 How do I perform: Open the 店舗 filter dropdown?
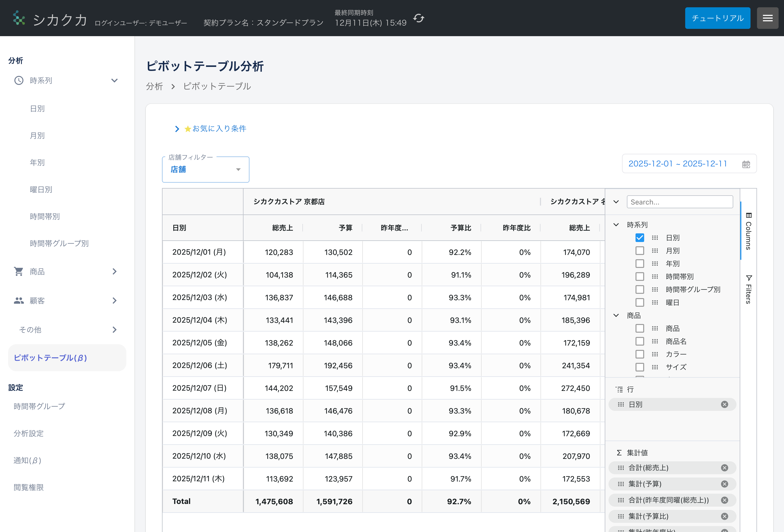coord(205,170)
